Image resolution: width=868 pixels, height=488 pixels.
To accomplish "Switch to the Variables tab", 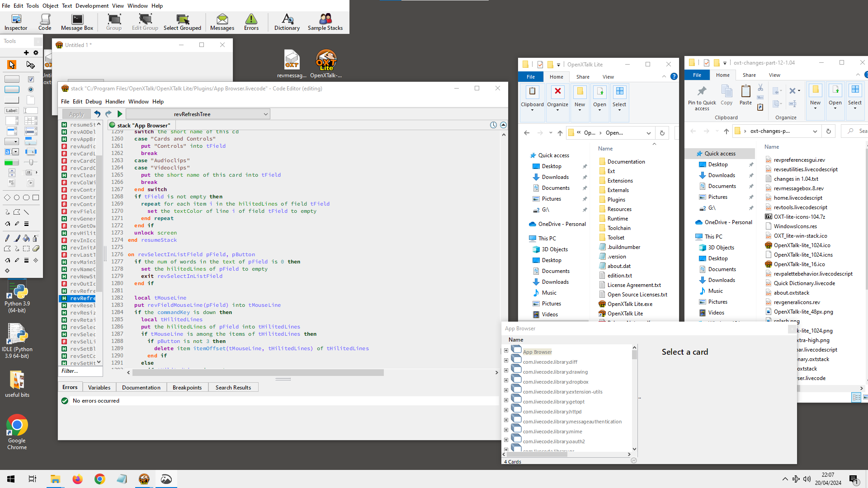I will click(99, 387).
